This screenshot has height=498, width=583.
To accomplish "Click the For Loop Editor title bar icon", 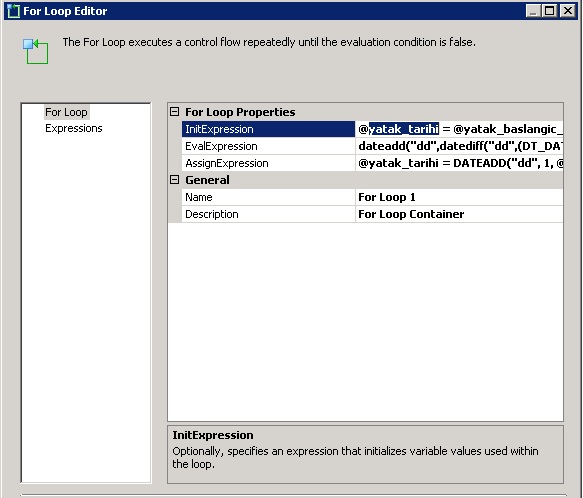I will coord(13,11).
